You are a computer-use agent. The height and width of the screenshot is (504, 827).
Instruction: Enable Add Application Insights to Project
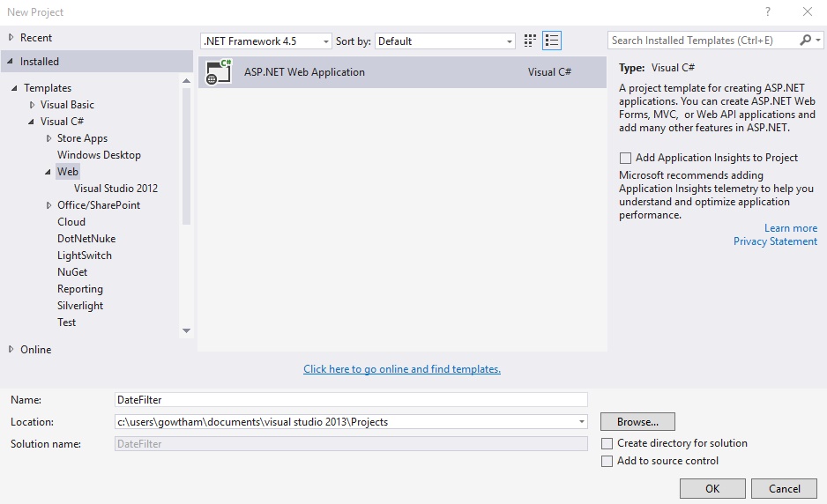(x=625, y=158)
